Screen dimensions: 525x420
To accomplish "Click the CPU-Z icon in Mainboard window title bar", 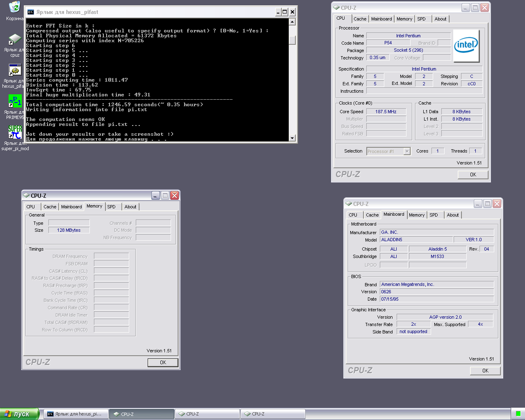I will (x=349, y=203).
